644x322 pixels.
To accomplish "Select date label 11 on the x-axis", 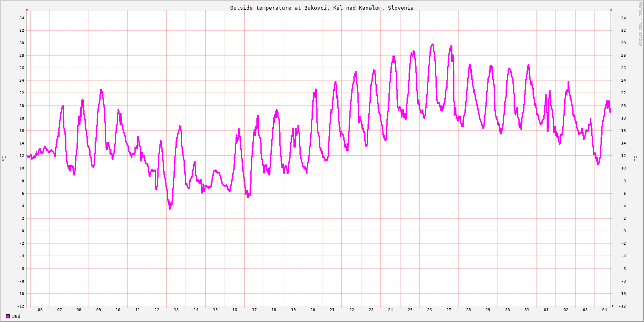I will pos(138,310).
